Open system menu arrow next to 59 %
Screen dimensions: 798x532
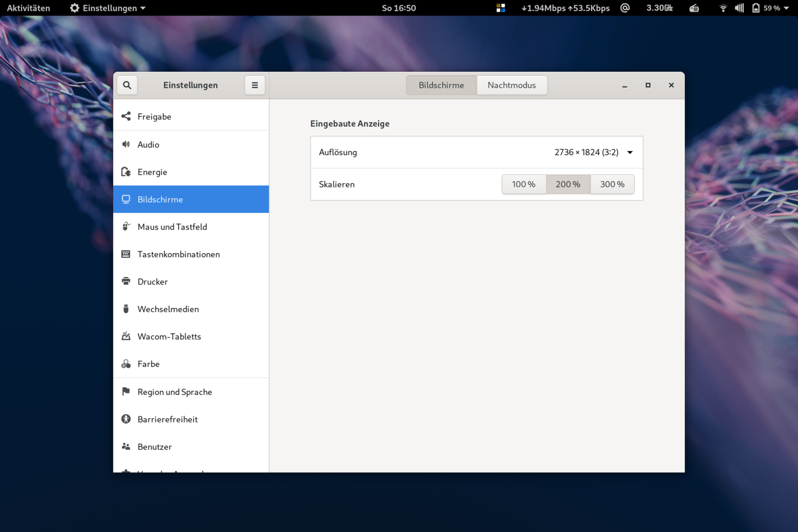point(786,8)
